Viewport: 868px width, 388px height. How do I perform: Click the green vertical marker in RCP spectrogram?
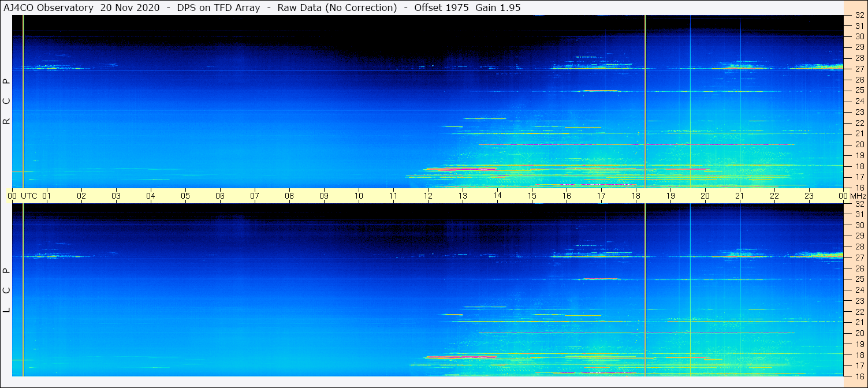(23, 102)
